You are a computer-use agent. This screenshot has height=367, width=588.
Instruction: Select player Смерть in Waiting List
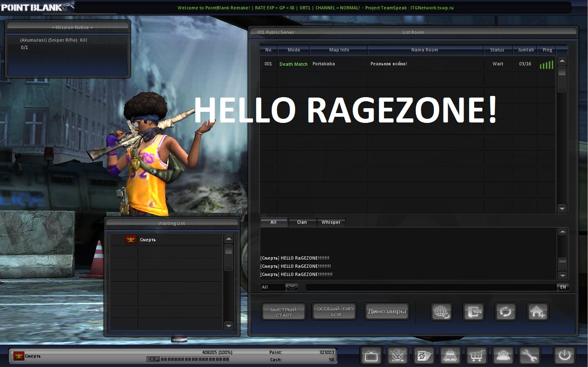[x=148, y=240]
